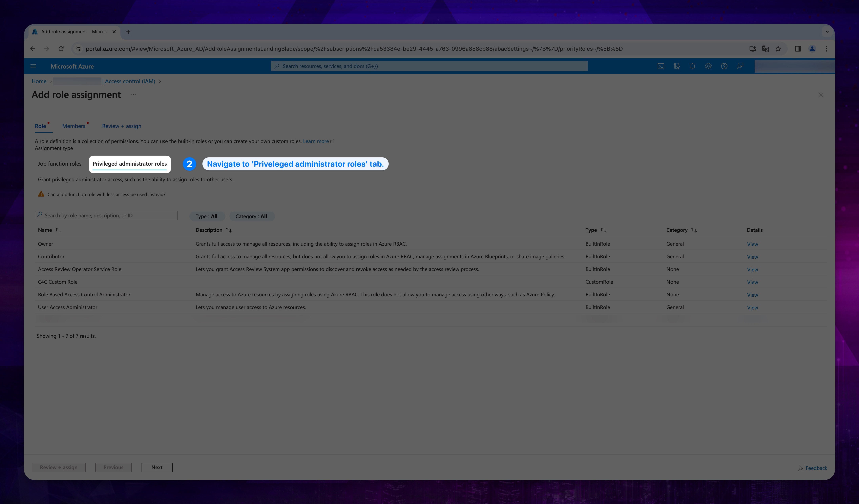View details for User Access Administrator
This screenshot has width=859, height=504.
[752, 307]
